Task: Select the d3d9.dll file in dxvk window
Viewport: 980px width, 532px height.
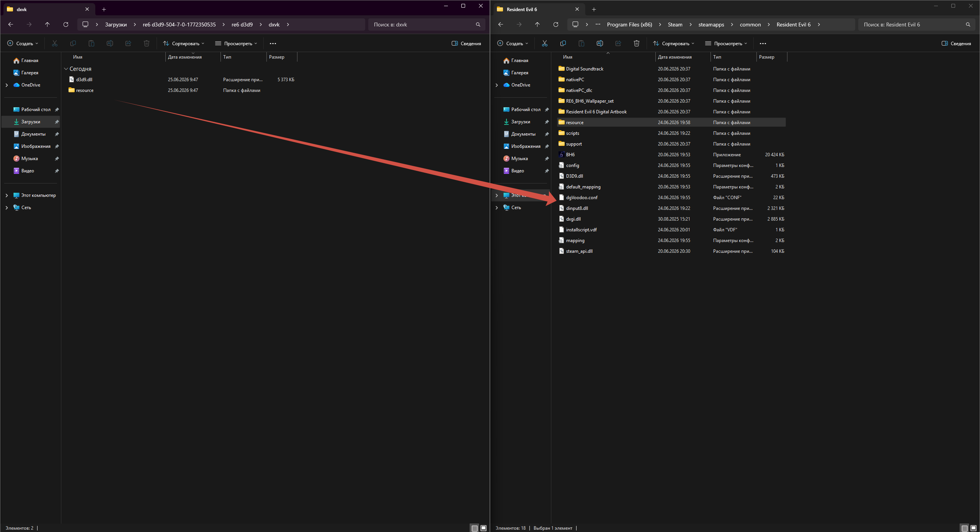Action: tap(84, 80)
